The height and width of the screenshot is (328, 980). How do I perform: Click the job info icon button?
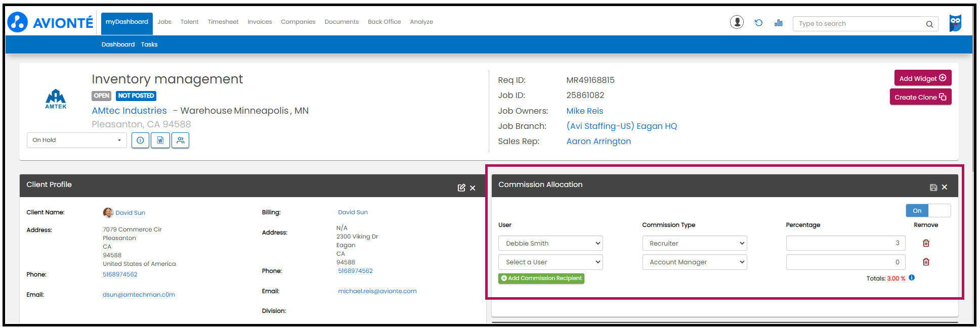click(140, 140)
